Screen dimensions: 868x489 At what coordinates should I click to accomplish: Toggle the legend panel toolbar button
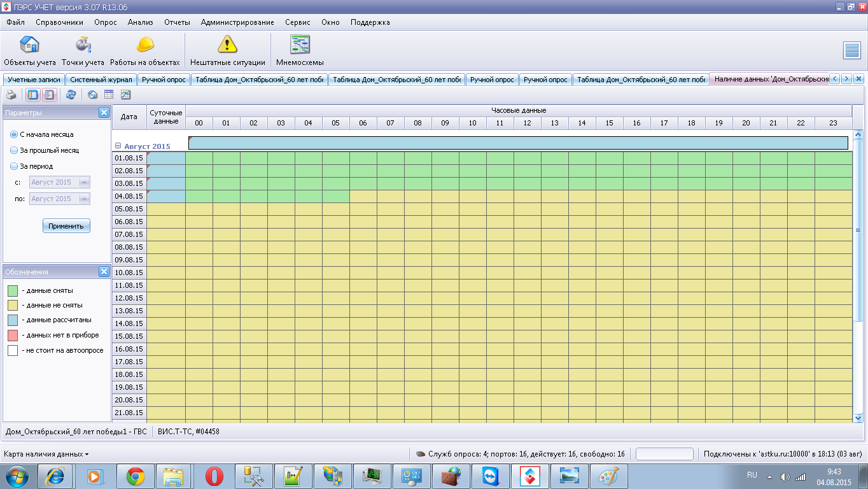point(48,95)
